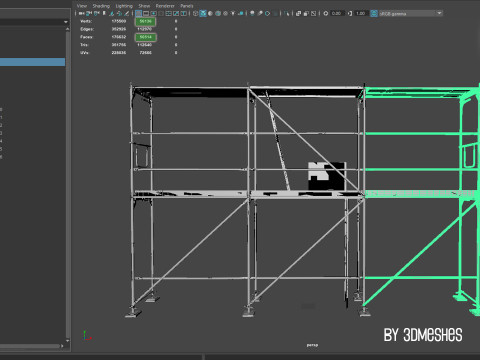
Task: Toggle the Multisample Anti-aliasing icon
Action: pos(268,13)
